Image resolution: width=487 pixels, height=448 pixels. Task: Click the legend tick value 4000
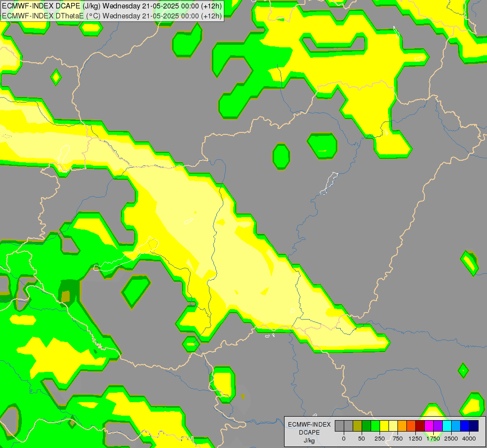point(469,439)
